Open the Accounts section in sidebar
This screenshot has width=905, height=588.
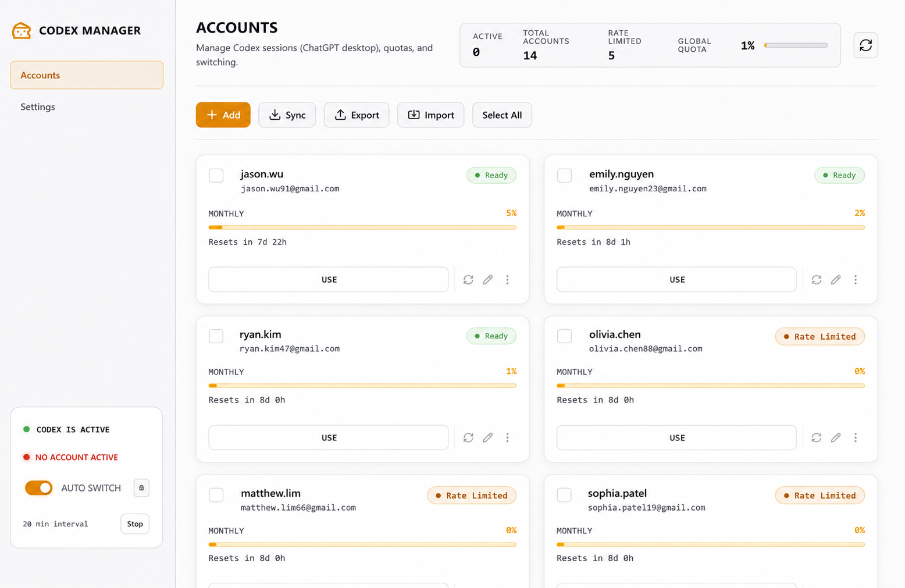(87, 75)
